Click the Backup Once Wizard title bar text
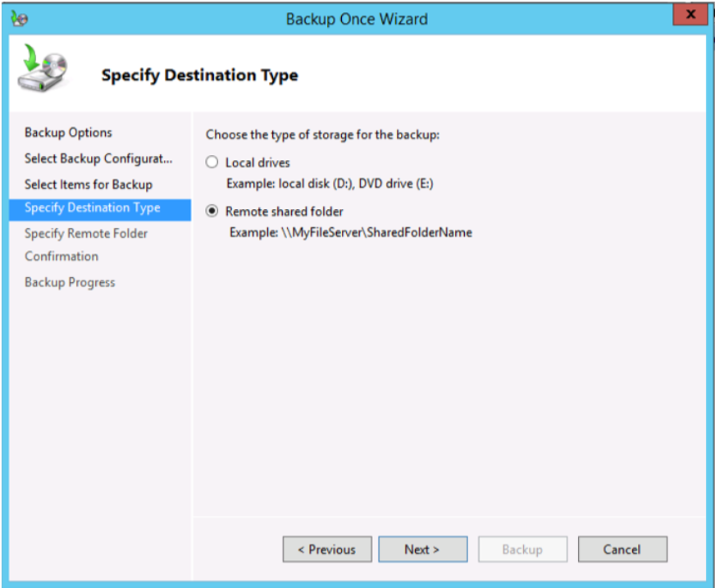This screenshot has width=715, height=588. pos(357,19)
